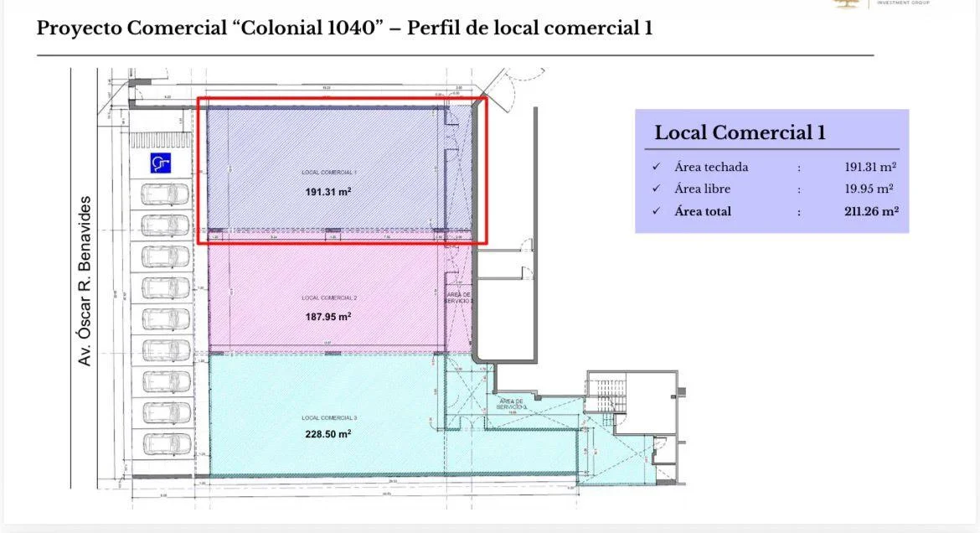This screenshot has width=980, height=533.
Task: Click the bottom-most parked car icon
Action: tap(165, 442)
